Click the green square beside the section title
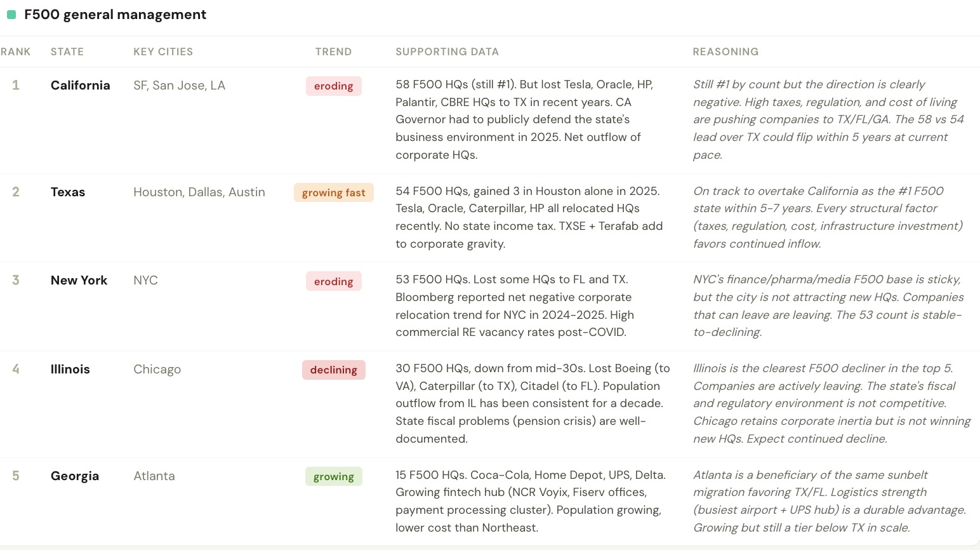The width and height of the screenshot is (980, 550). tap(11, 15)
